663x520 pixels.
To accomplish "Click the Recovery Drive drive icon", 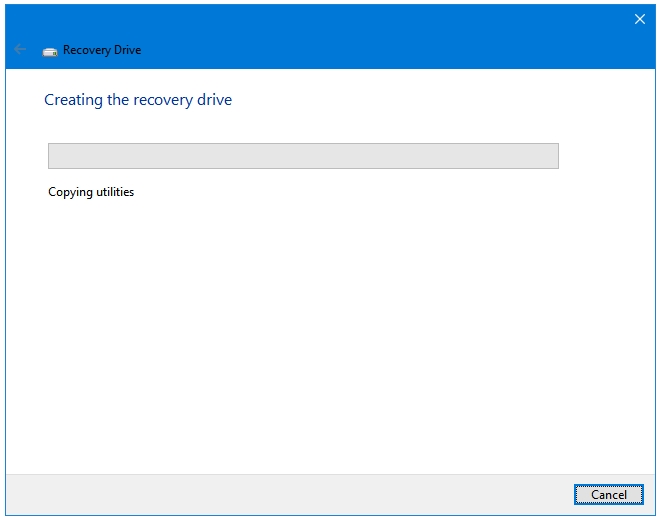I will (x=50, y=52).
